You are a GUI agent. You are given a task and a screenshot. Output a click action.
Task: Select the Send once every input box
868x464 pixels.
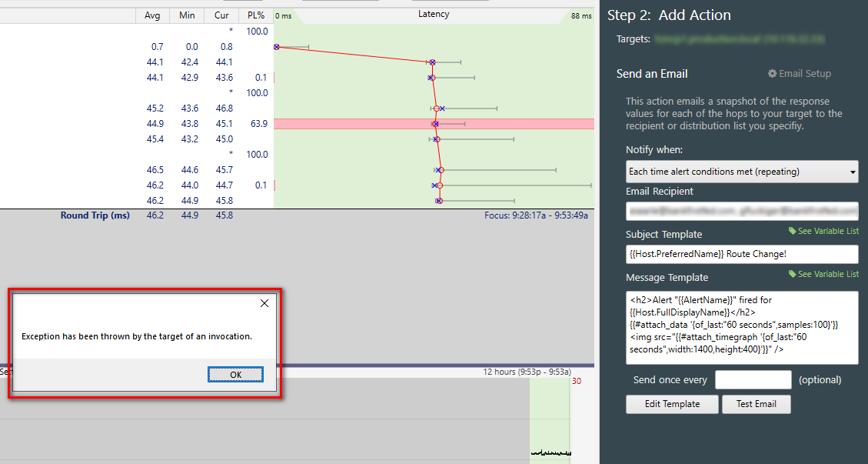(753, 379)
